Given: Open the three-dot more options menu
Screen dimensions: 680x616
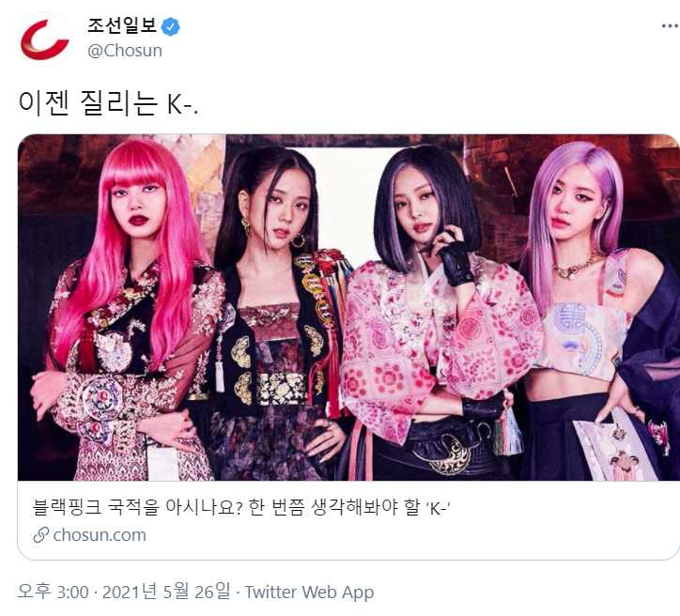Looking at the screenshot, I should coord(670,26).
